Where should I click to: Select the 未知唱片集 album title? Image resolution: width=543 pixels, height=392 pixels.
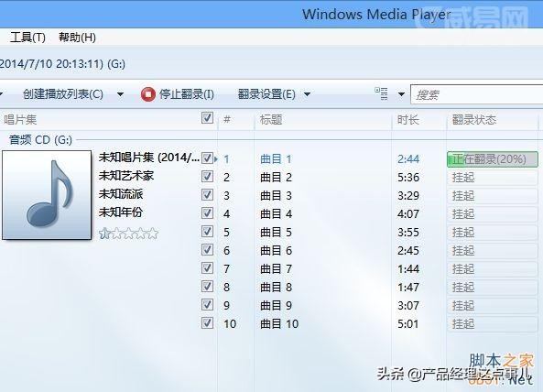pyautogui.click(x=149, y=158)
